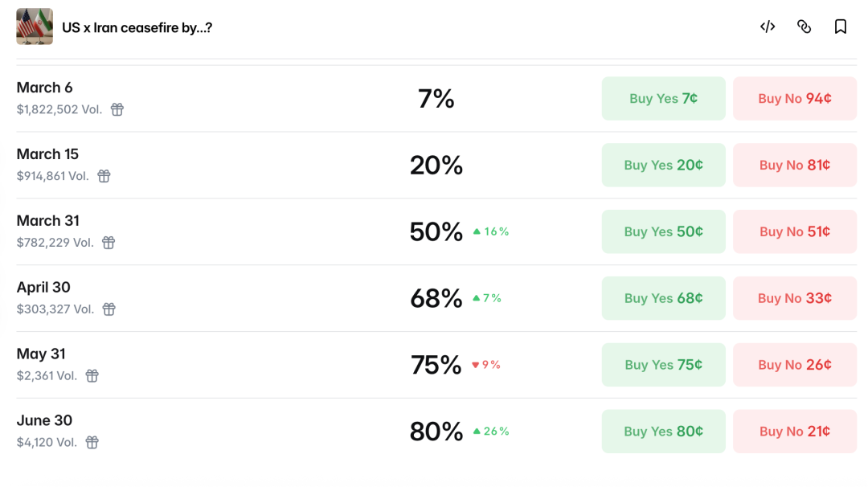This screenshot has width=868, height=487.
Task: Click the market title text
Action: (x=137, y=27)
